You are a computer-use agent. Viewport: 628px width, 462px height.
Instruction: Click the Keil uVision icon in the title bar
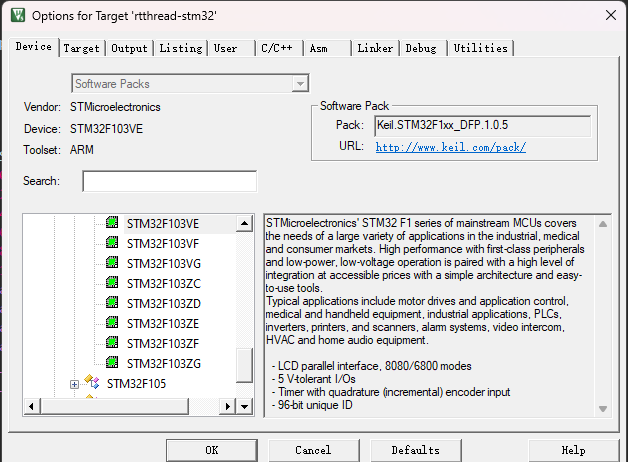(18, 16)
